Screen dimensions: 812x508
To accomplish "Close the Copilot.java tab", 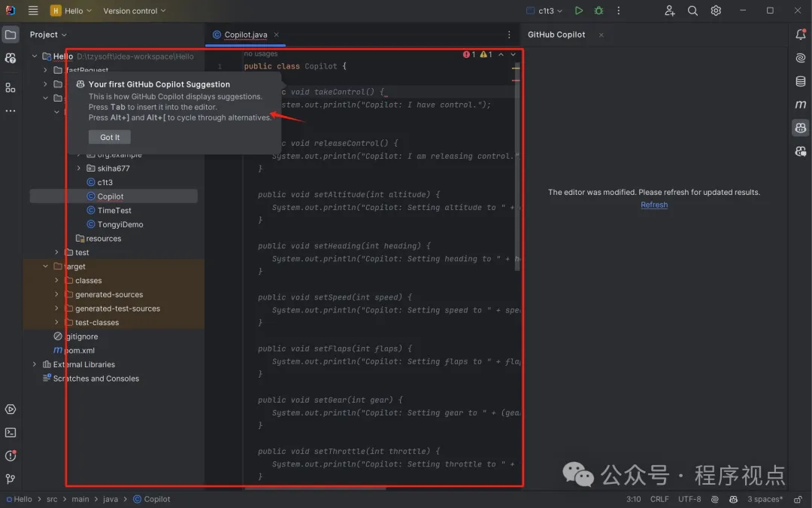I will pyautogui.click(x=277, y=35).
